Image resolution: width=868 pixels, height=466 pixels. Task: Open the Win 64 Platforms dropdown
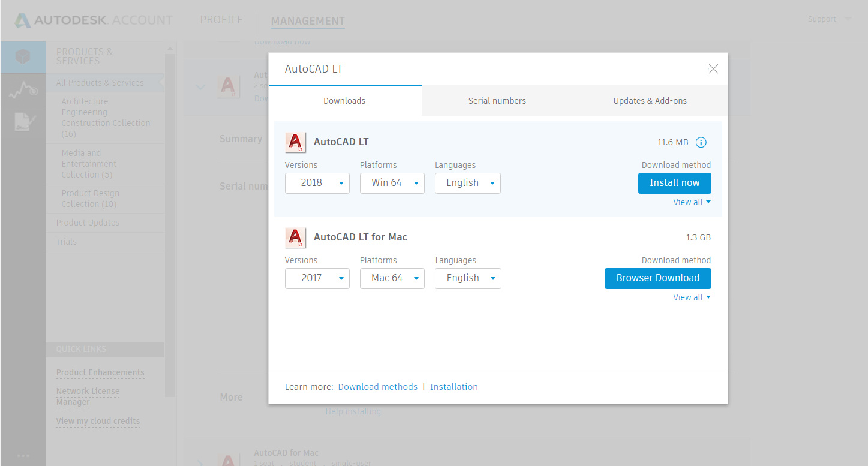click(392, 183)
